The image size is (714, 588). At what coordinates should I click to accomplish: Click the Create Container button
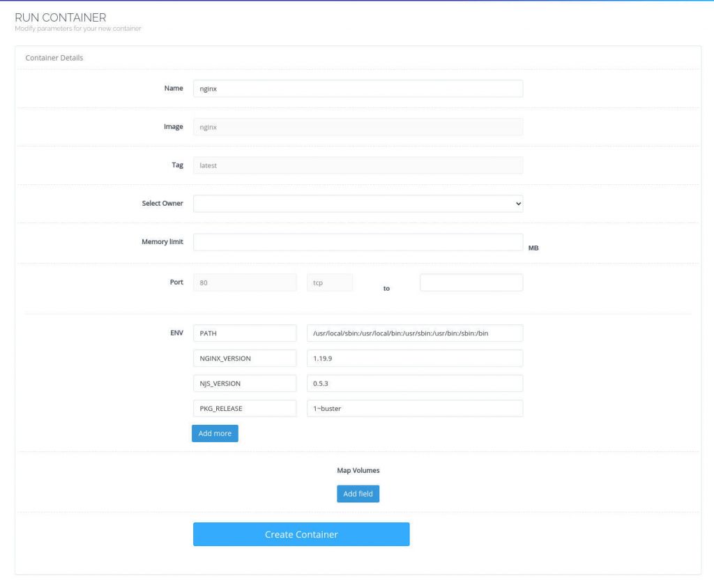(x=301, y=534)
